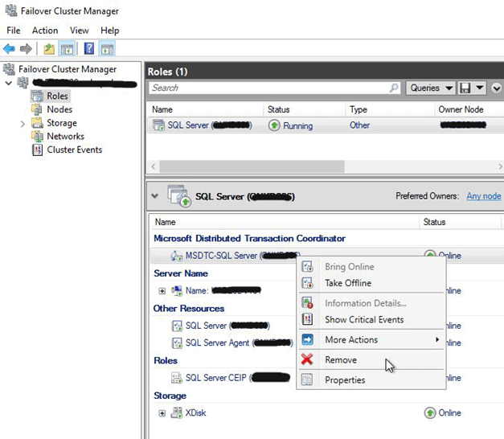Click the Up one level folder icon
Screen dimensions: 504x439
(49, 49)
